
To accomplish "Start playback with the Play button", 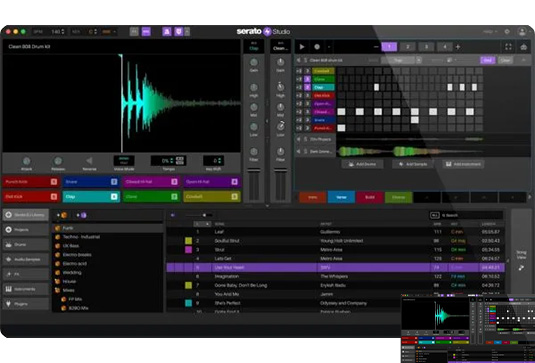I will 302,47.
